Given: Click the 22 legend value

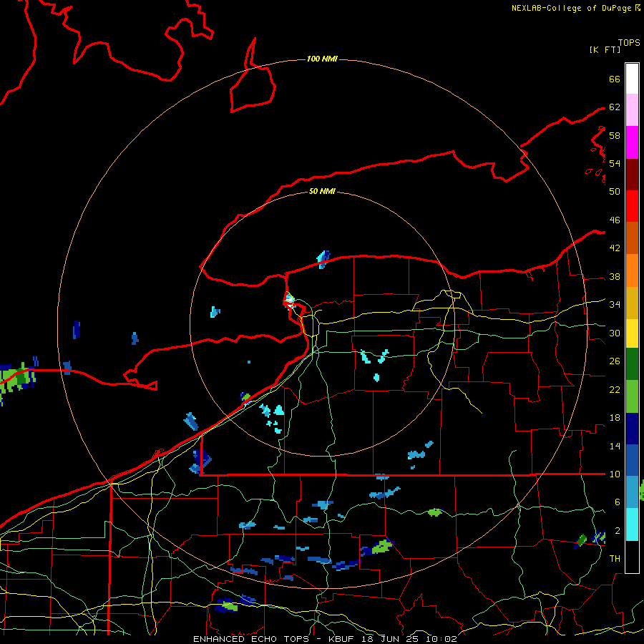Looking at the screenshot, I should click(615, 389).
